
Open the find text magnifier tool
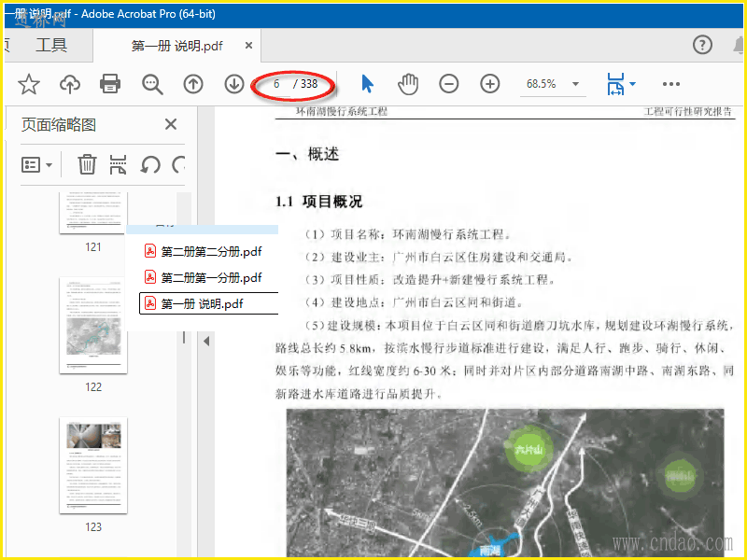[152, 84]
